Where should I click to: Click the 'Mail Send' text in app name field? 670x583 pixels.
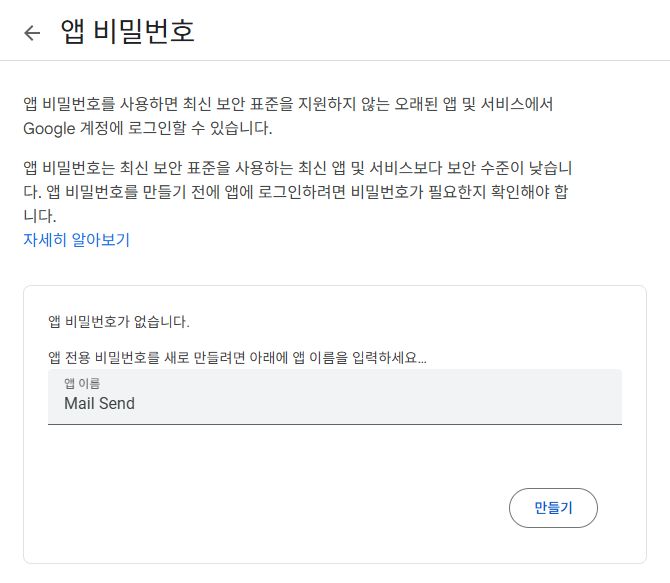(x=99, y=404)
